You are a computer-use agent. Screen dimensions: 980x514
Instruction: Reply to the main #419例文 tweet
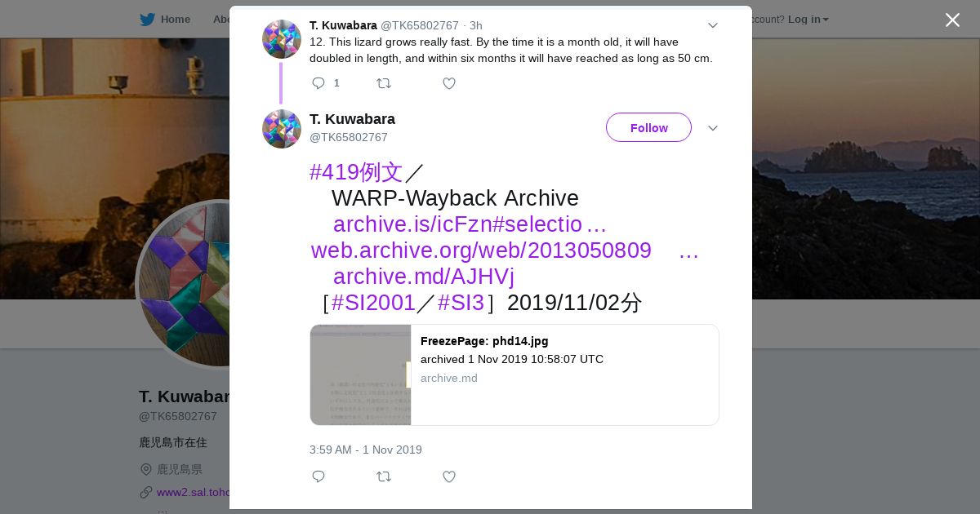pyautogui.click(x=318, y=476)
